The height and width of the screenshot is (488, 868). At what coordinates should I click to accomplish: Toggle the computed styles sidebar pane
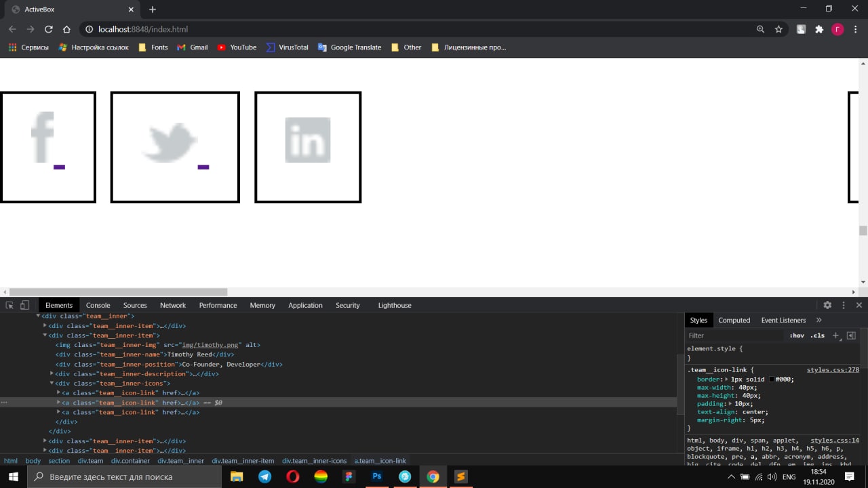[x=851, y=335]
